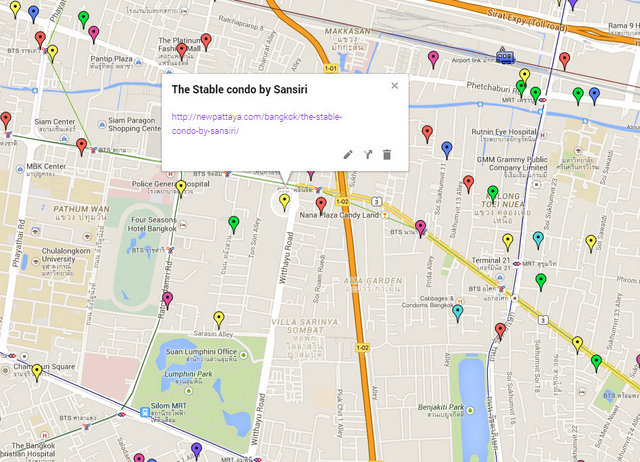This screenshot has height=462, width=640.
Task: Click the red pin below Airport Link at right
Action: [564, 61]
